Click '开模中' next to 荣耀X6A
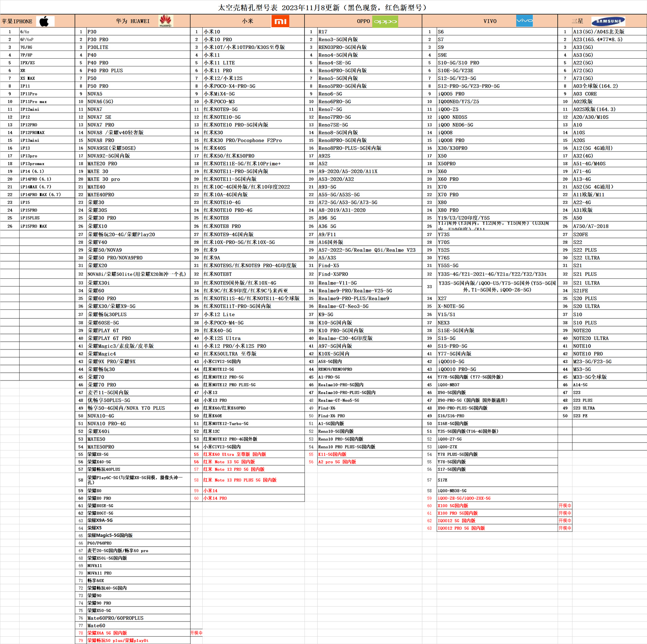647x644 pixels. pyautogui.click(x=196, y=633)
